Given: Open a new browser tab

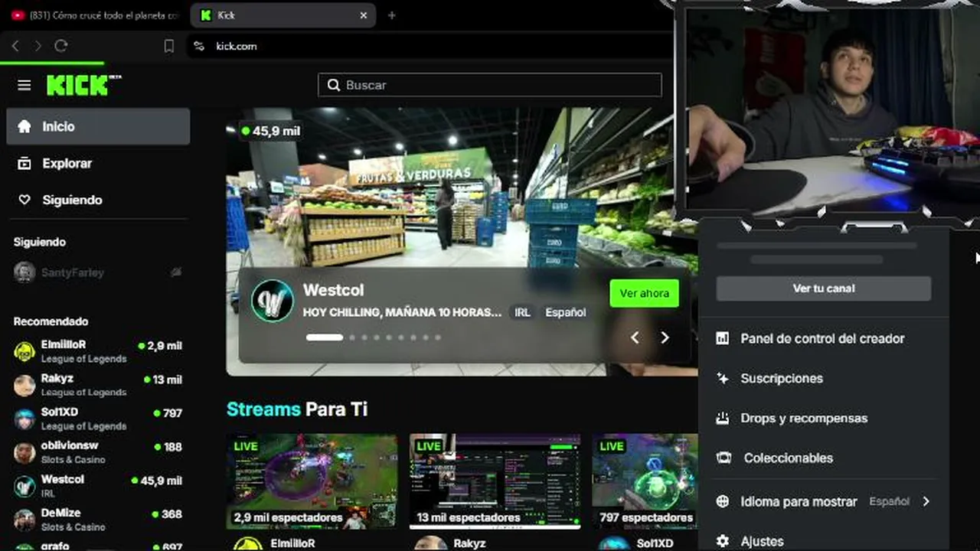Looking at the screenshot, I should click(x=392, y=15).
